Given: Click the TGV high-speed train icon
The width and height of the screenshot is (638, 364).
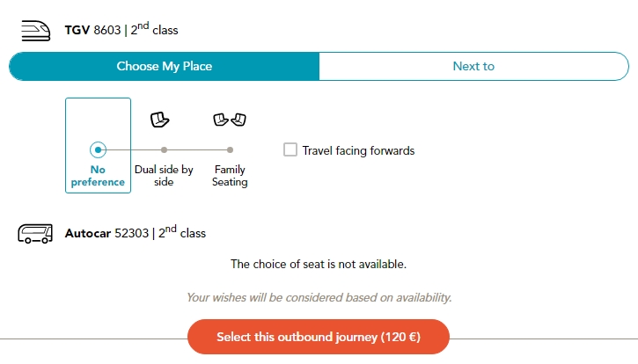Looking at the screenshot, I should (37, 30).
